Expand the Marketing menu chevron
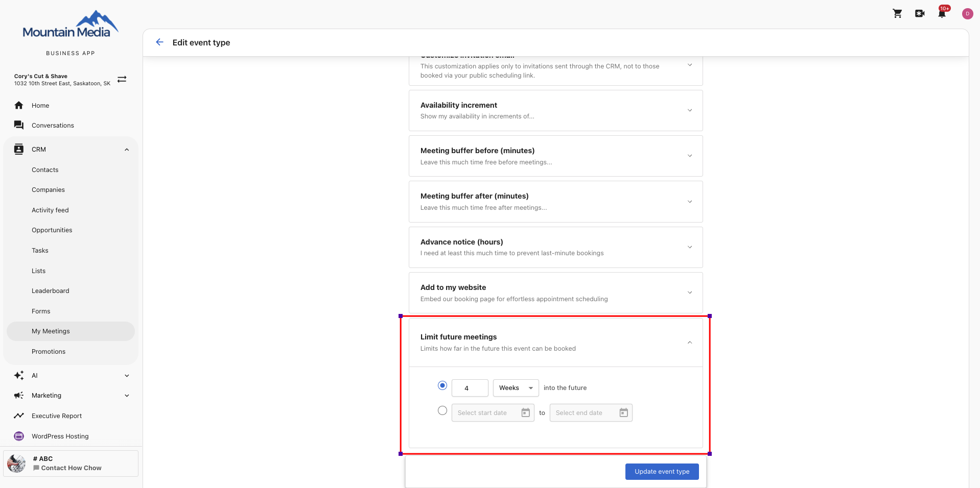The width and height of the screenshot is (980, 488). [x=127, y=396]
